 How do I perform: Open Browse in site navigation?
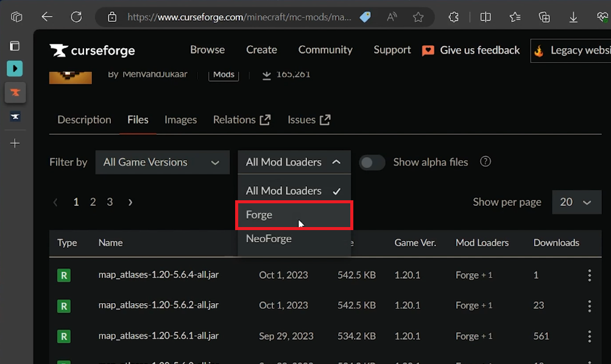point(207,50)
